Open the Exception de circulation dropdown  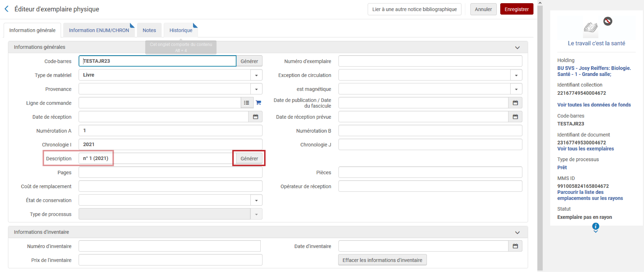point(516,75)
